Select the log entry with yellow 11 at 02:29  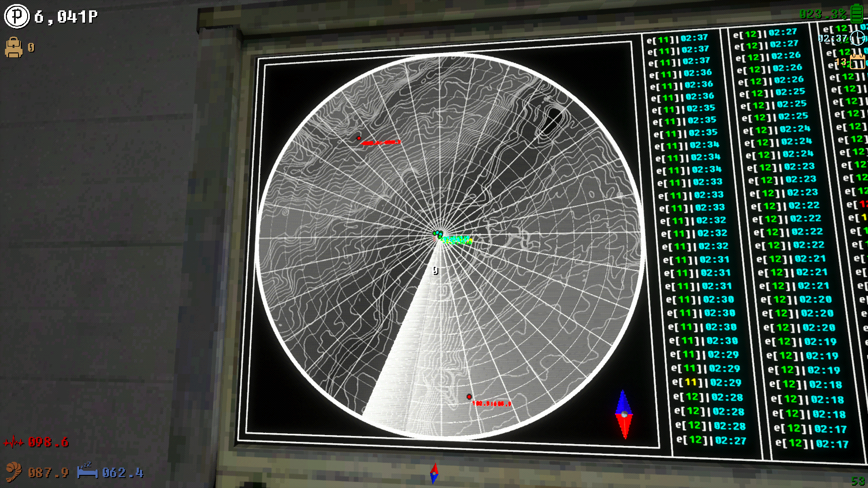pyautogui.click(x=707, y=383)
